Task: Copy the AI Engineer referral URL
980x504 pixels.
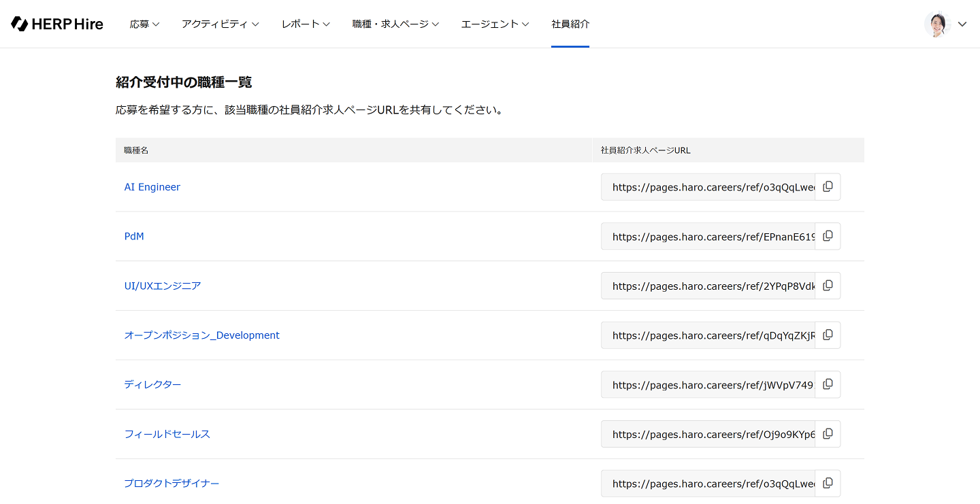Action: pos(828,187)
